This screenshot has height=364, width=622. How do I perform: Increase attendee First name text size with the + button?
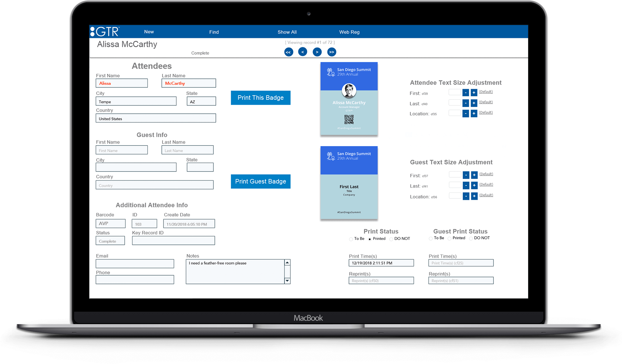coord(474,92)
